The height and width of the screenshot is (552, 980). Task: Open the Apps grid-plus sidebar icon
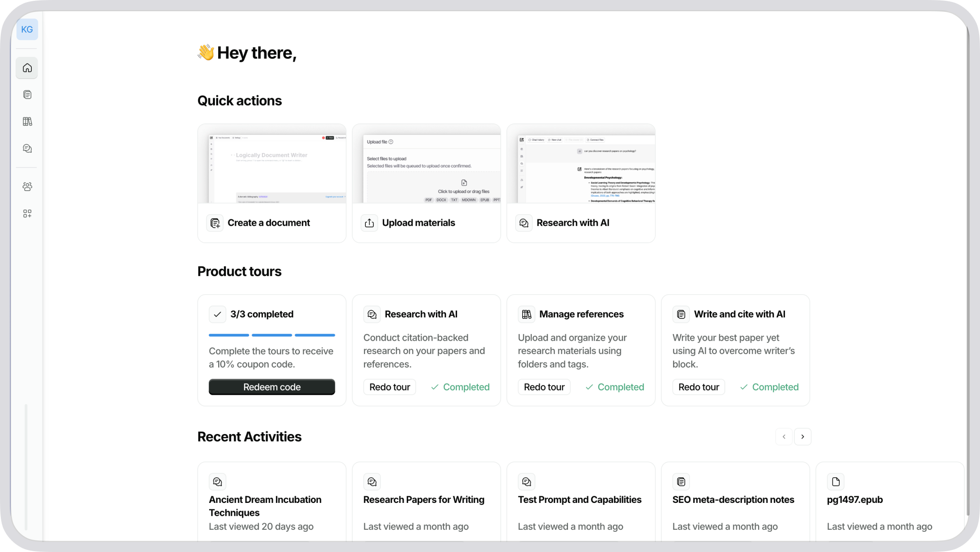tap(27, 213)
